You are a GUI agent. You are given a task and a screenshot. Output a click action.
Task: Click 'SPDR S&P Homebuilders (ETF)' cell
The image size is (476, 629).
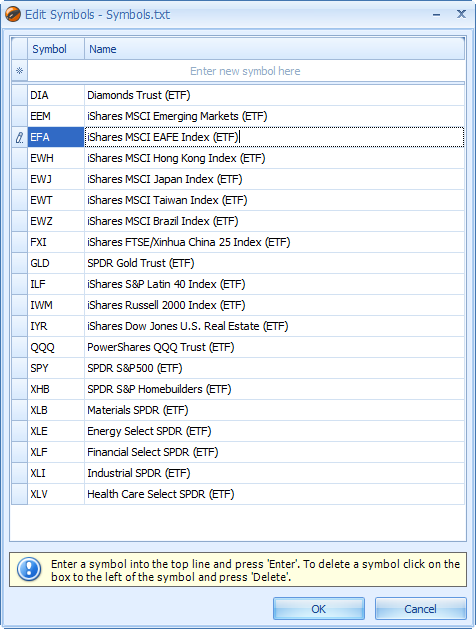(x=274, y=389)
